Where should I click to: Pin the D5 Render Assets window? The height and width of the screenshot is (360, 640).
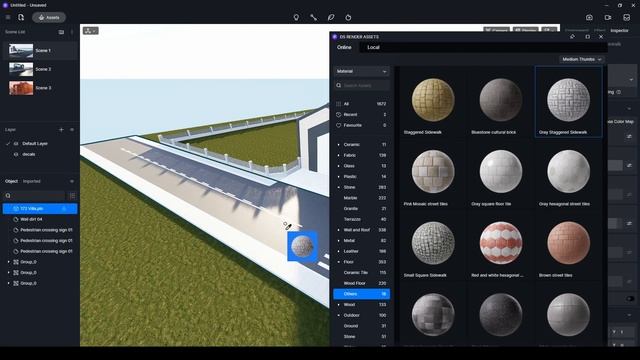coord(572,37)
